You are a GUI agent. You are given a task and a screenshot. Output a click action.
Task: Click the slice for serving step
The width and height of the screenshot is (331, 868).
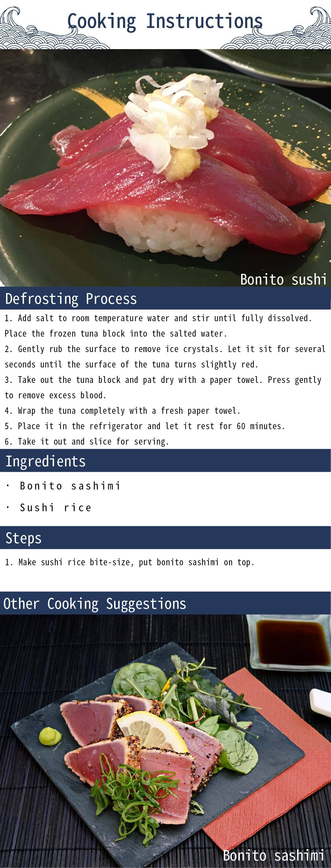[87, 442]
